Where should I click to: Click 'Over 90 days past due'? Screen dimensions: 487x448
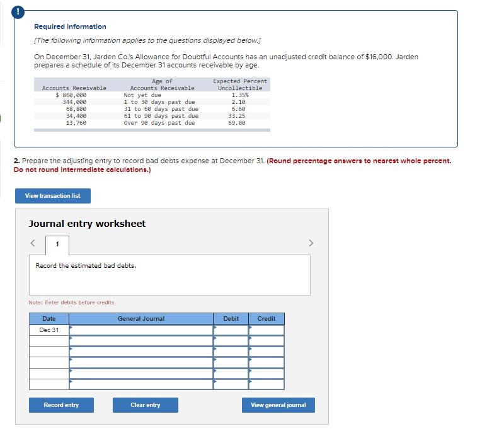click(x=159, y=123)
